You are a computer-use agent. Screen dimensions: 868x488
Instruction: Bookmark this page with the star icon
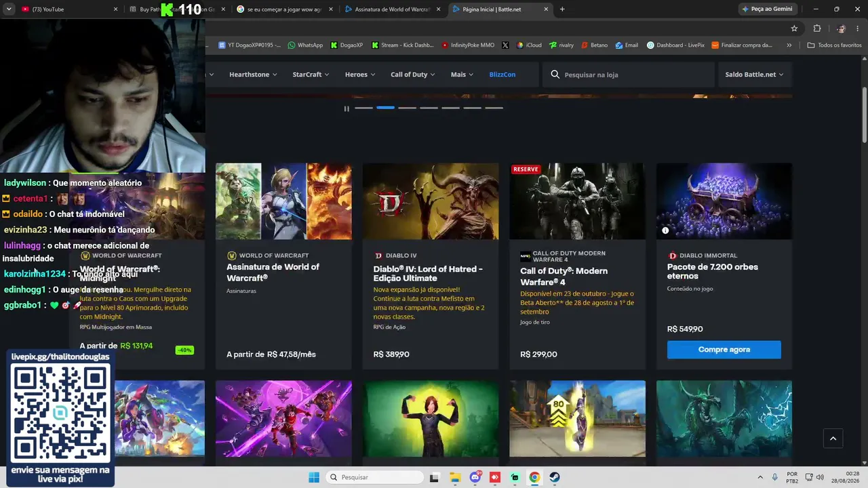tap(794, 28)
